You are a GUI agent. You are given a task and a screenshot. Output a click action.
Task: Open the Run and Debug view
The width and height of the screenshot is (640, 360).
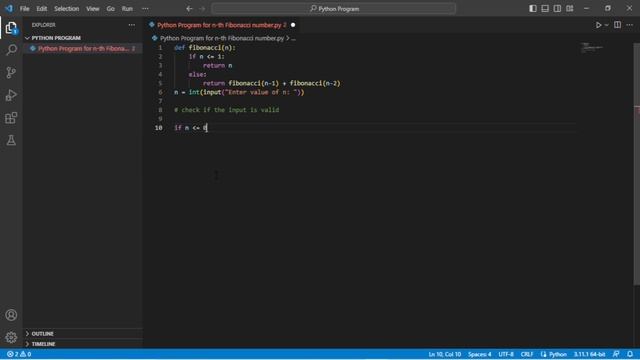[11, 95]
